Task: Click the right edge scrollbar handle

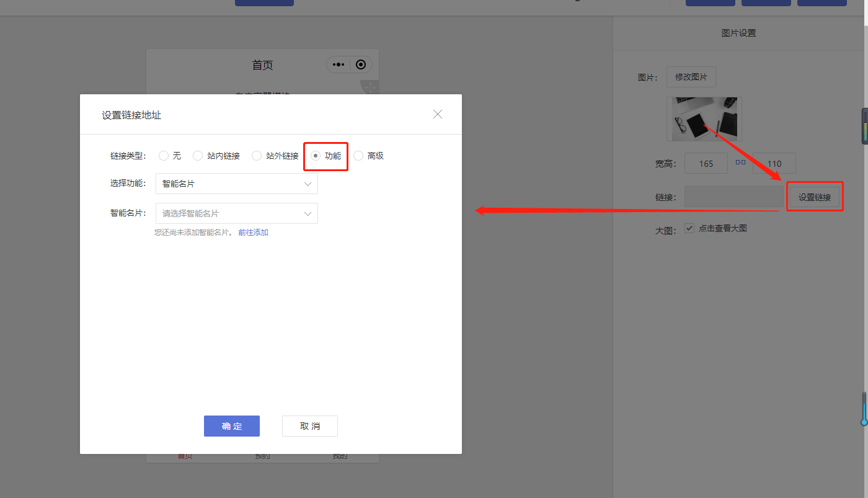Action: (865, 126)
